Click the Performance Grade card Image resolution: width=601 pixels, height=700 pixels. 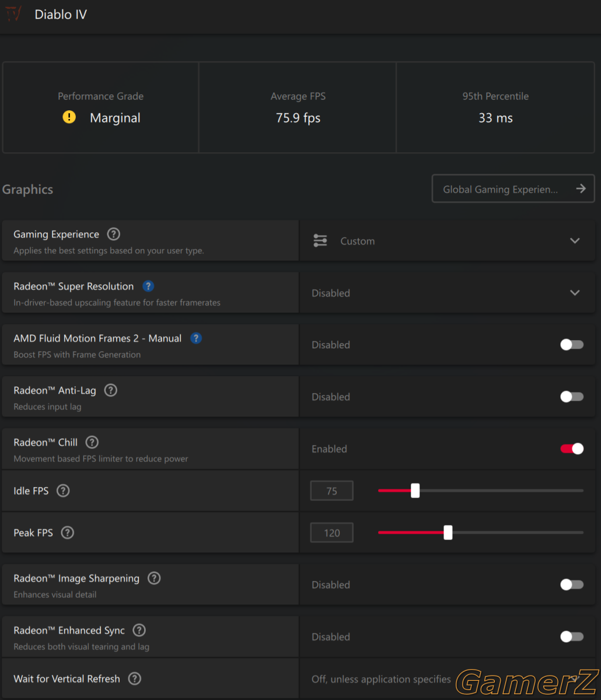(x=100, y=108)
